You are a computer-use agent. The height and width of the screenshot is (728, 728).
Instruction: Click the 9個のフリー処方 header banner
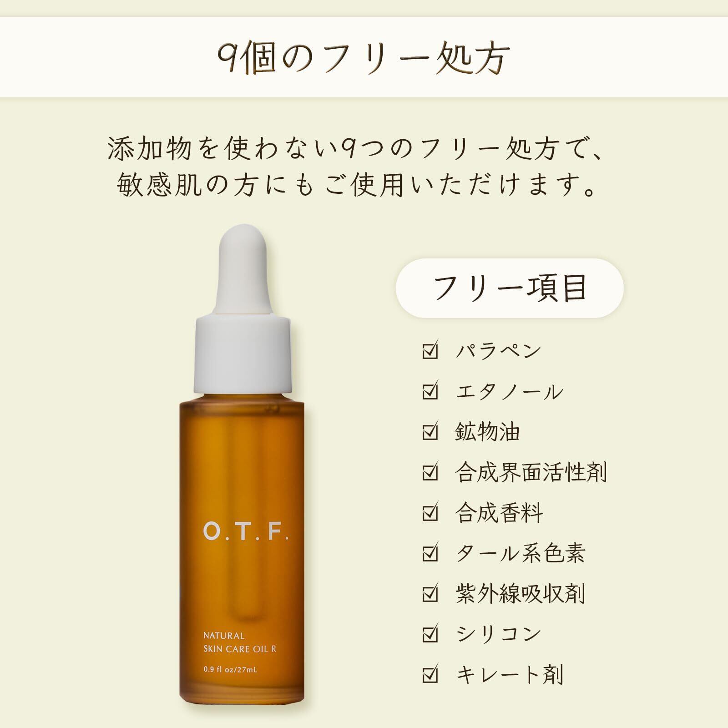coord(364,57)
